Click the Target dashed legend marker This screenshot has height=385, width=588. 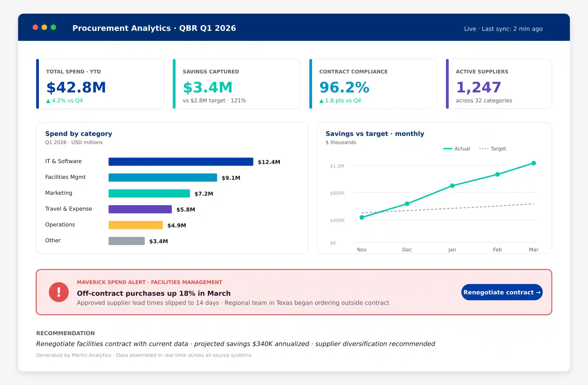click(x=484, y=149)
